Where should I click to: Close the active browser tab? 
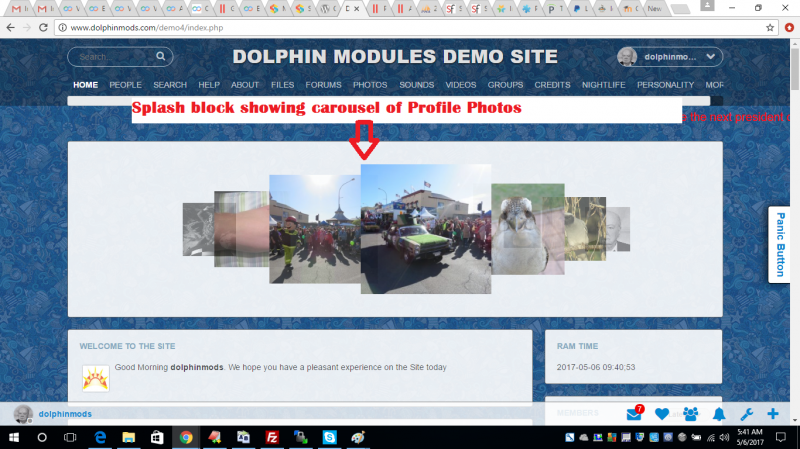pyautogui.click(x=357, y=9)
